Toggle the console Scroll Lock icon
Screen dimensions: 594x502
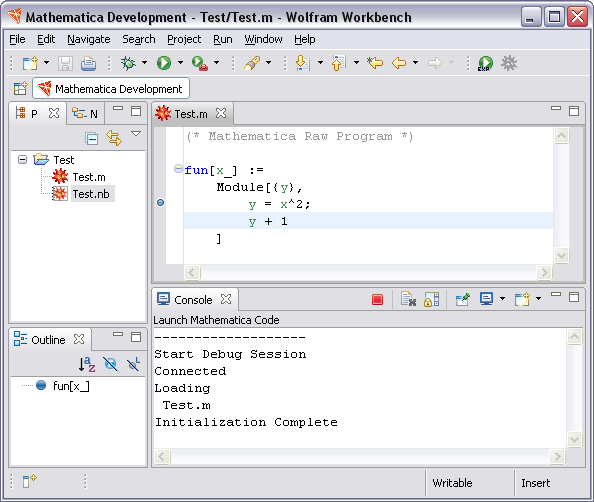click(431, 299)
